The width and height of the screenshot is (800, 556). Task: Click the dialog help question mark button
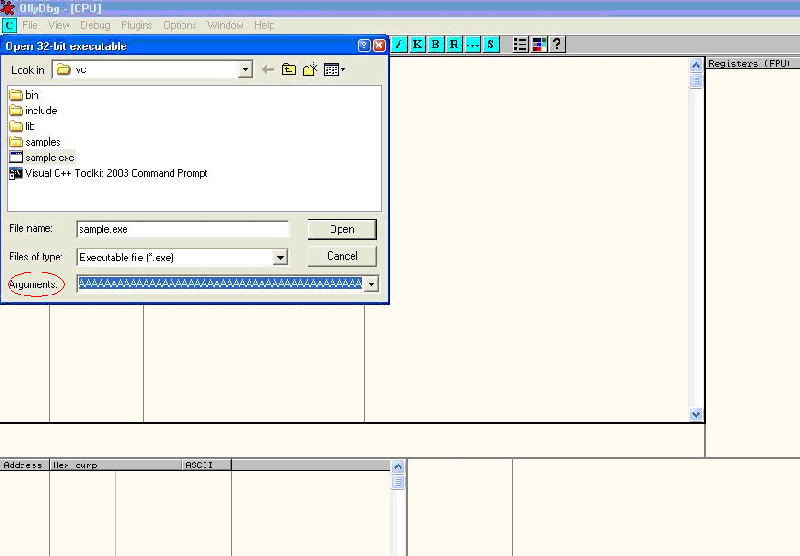click(x=364, y=45)
